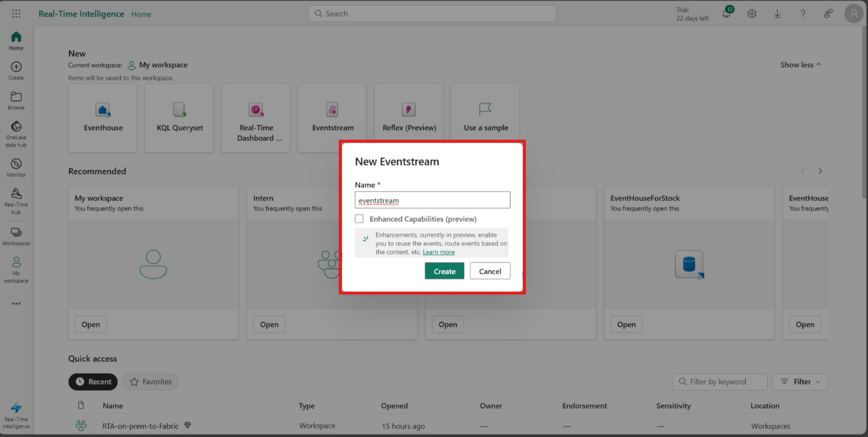Click the RTA-on-prem-to-Fabric workspace icon
This screenshot has width=868, height=437.
coord(81,425)
